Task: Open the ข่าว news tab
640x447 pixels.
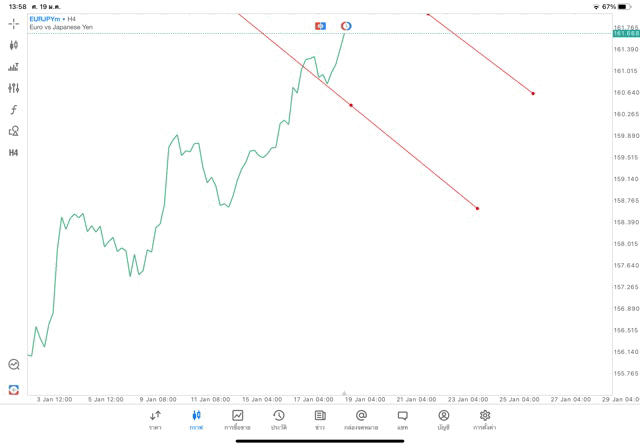Action: 320,419
